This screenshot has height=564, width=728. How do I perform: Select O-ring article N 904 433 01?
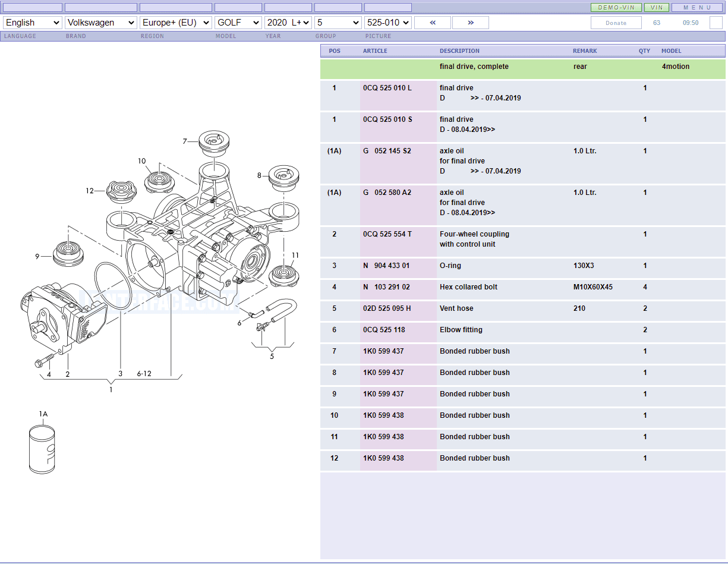coord(386,266)
